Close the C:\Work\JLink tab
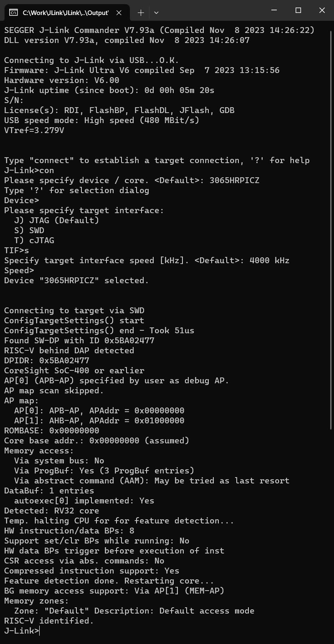Viewport: 334px width, 644px height. 119,13
